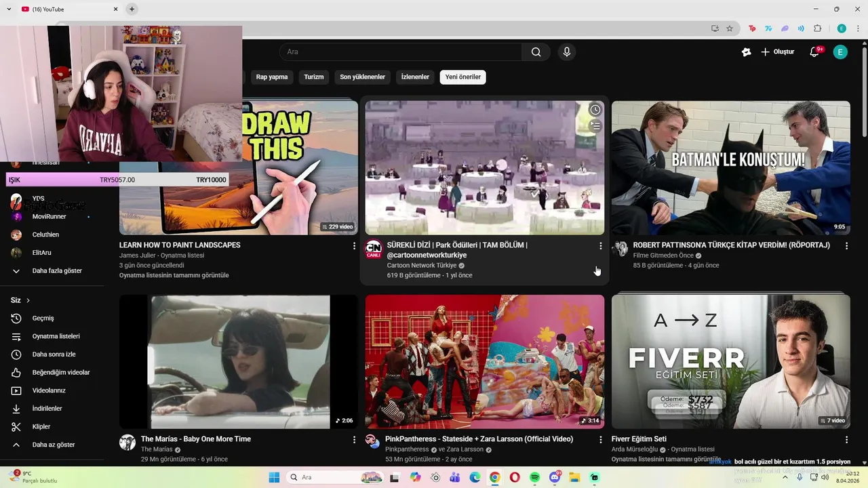Image resolution: width=868 pixels, height=488 pixels.
Task: Open options for Stateside video
Action: tap(600, 439)
